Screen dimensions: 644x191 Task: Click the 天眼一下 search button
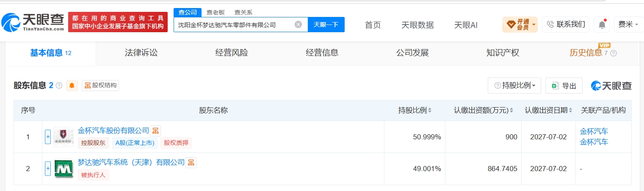point(326,25)
